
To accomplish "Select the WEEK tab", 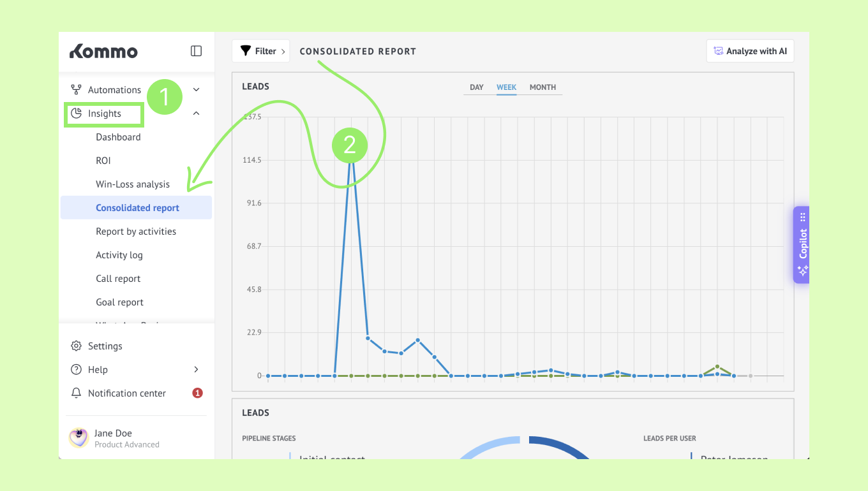I will point(507,87).
